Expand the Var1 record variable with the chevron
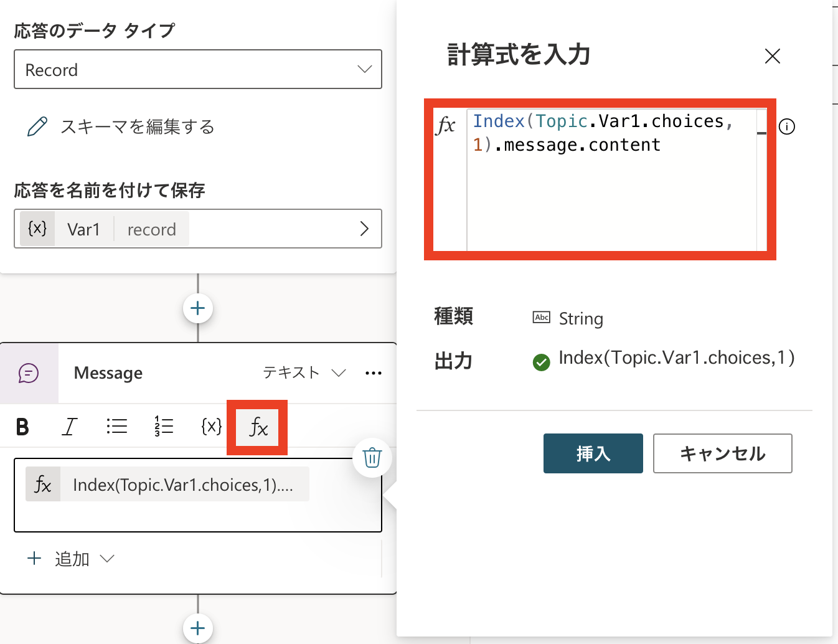Image resolution: width=838 pixels, height=644 pixels. click(x=364, y=229)
